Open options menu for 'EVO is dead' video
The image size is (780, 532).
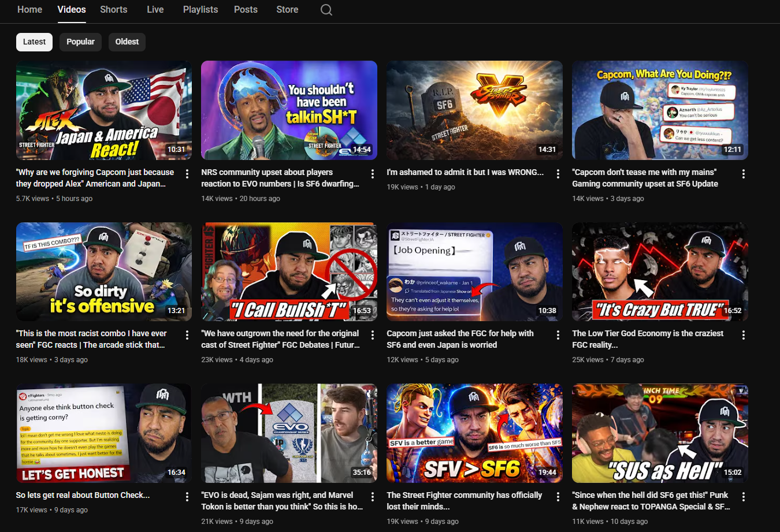(373, 497)
